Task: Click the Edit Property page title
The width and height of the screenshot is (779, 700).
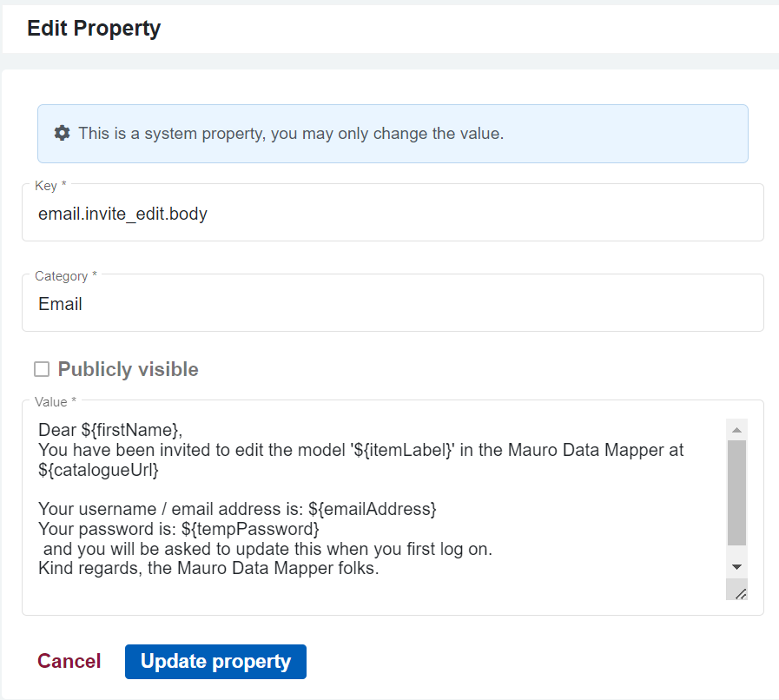Action: (93, 28)
